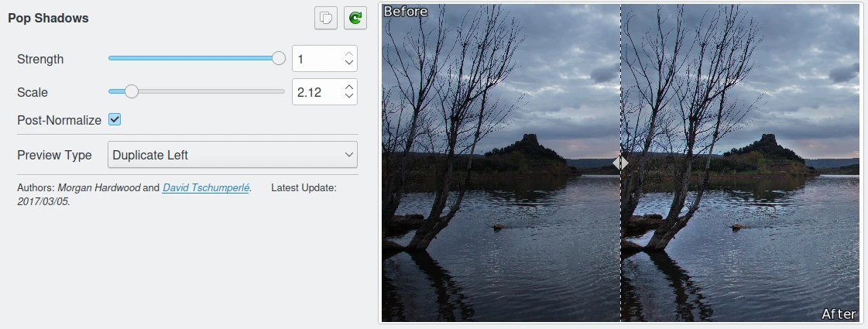The image size is (868, 329).
Task: Click the After label on the preview
Action: click(x=839, y=314)
